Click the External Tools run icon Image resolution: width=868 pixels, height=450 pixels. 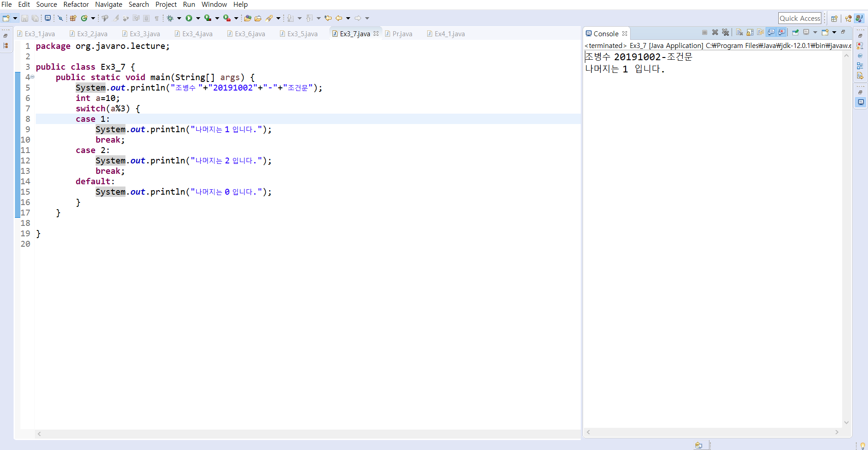[227, 18]
